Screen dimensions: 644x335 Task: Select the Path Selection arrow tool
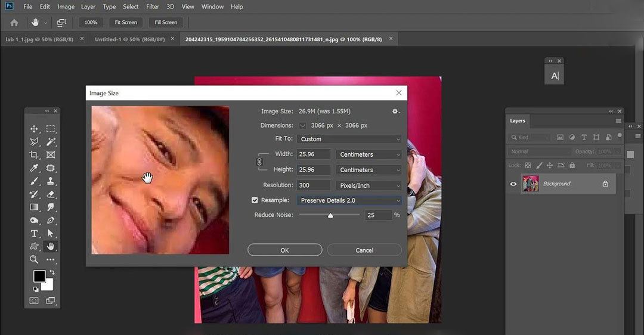[x=51, y=234]
